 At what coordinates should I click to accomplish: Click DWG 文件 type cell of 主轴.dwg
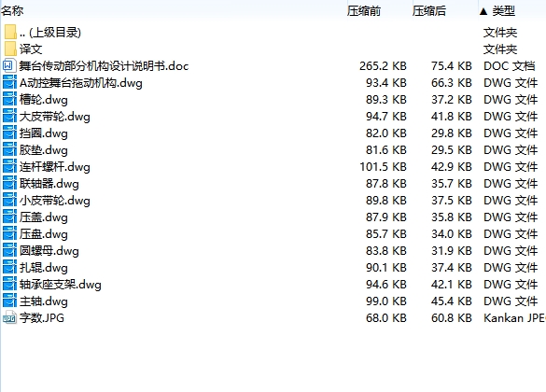coord(511,301)
